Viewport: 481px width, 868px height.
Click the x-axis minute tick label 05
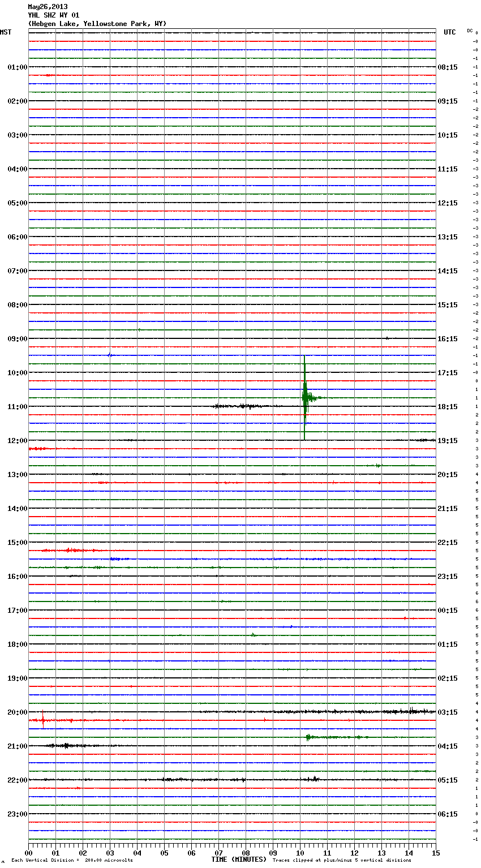[164, 853]
